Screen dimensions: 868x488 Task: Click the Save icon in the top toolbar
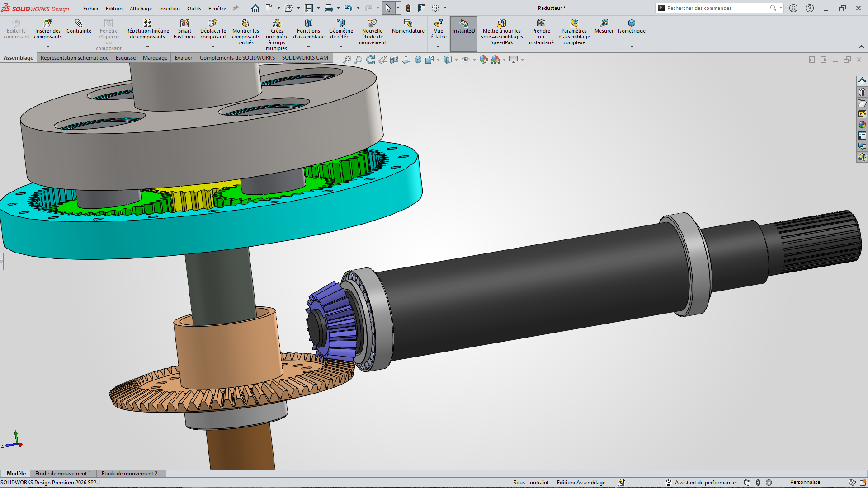pos(309,8)
